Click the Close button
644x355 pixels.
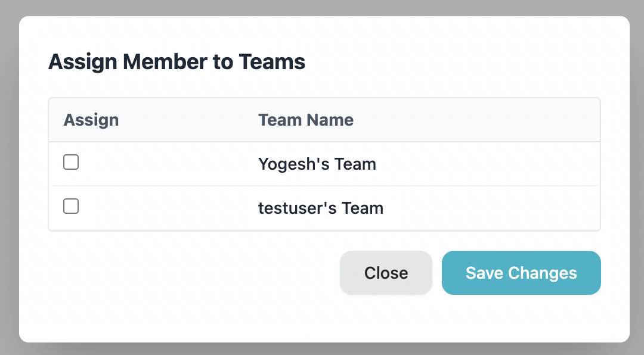[x=386, y=273]
